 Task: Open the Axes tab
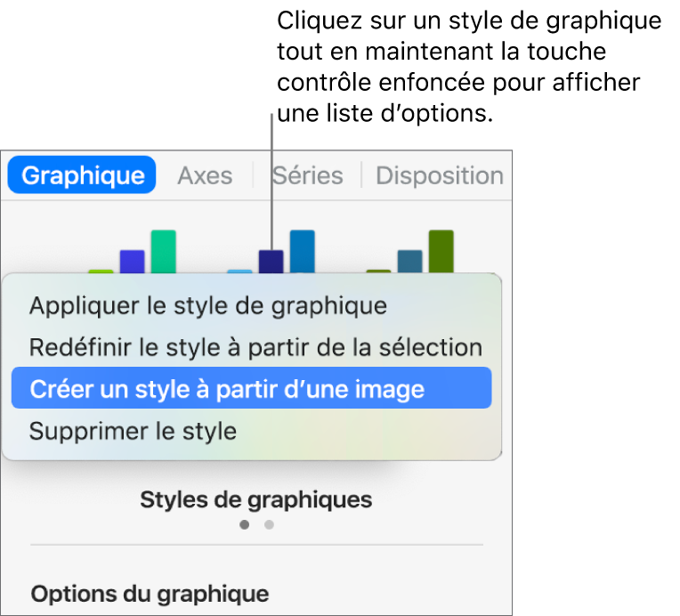(205, 175)
